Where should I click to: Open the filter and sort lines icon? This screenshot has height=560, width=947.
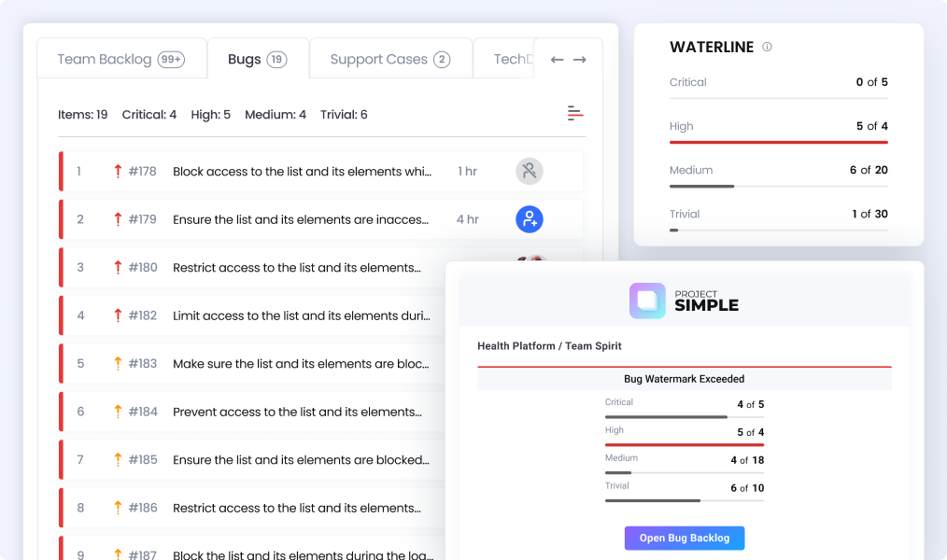click(x=575, y=114)
